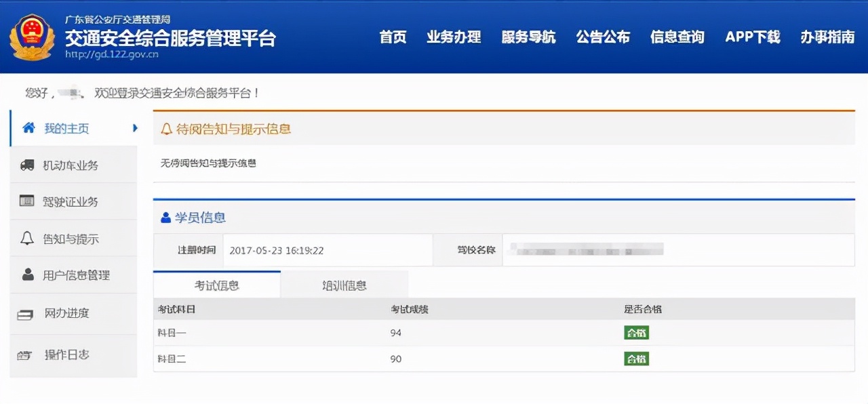Open APP下载 in the top navigation
The image size is (868, 404).
[x=753, y=37]
